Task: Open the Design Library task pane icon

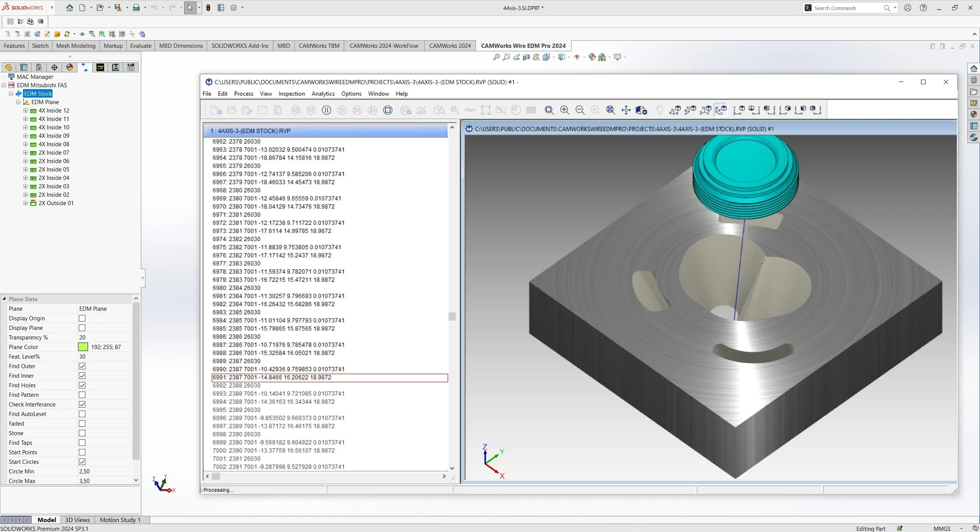Action: (x=974, y=80)
